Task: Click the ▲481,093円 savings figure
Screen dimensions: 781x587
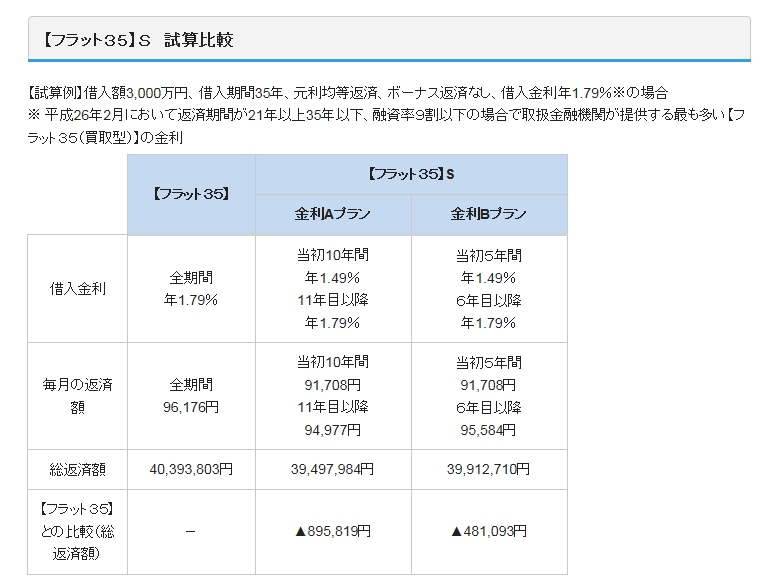Action: coord(489,531)
